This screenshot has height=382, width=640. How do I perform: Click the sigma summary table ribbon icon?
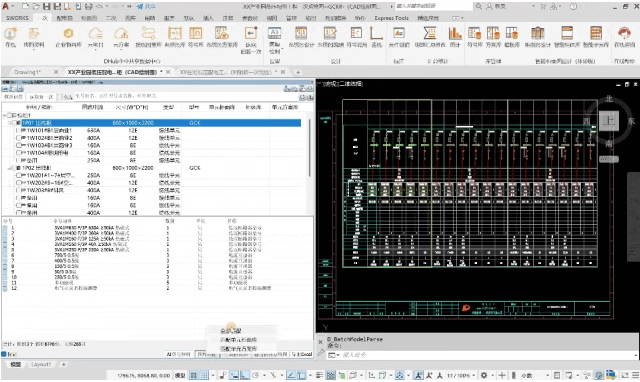tap(429, 33)
